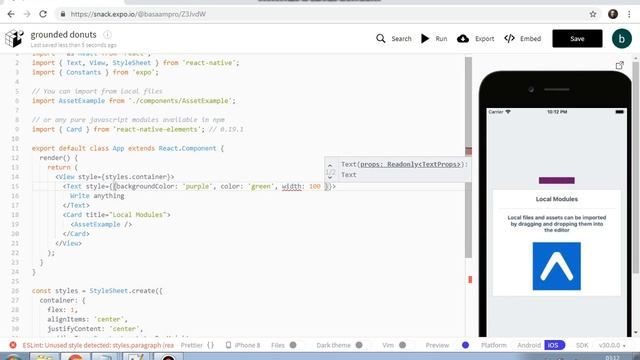Screen dimensions: 640x360
Task: Click the page right-side scrollbar
Action: (636, 167)
